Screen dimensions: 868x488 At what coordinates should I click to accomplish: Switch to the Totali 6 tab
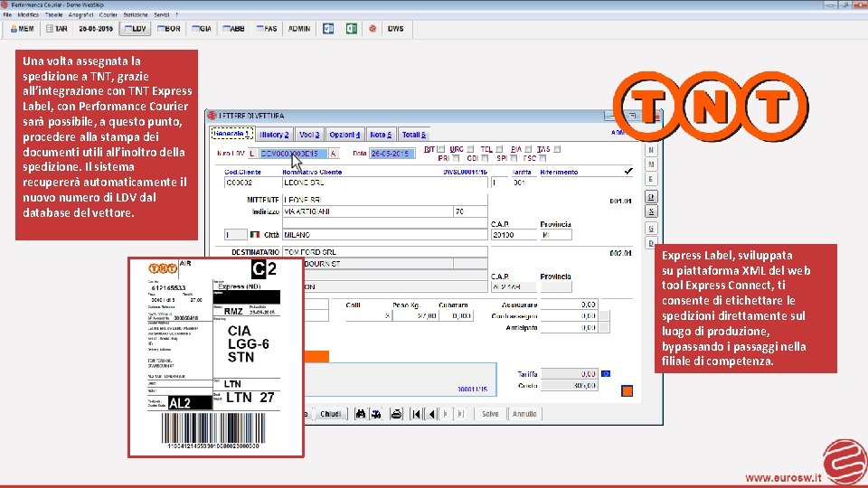pyautogui.click(x=413, y=135)
